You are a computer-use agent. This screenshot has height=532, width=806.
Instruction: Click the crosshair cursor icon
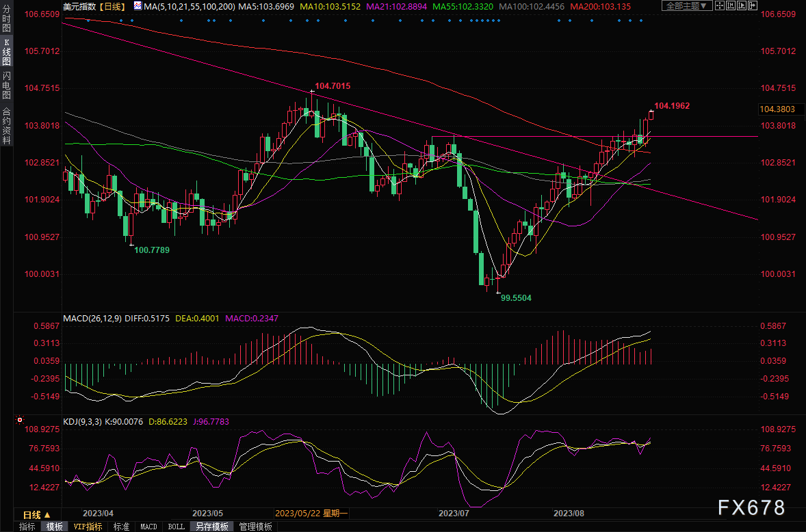[x=720, y=5]
